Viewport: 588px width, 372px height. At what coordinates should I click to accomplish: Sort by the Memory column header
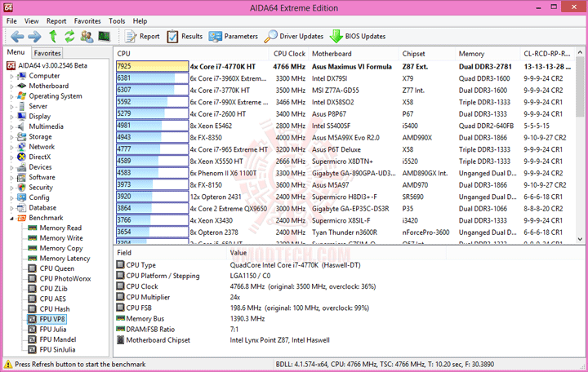point(488,54)
